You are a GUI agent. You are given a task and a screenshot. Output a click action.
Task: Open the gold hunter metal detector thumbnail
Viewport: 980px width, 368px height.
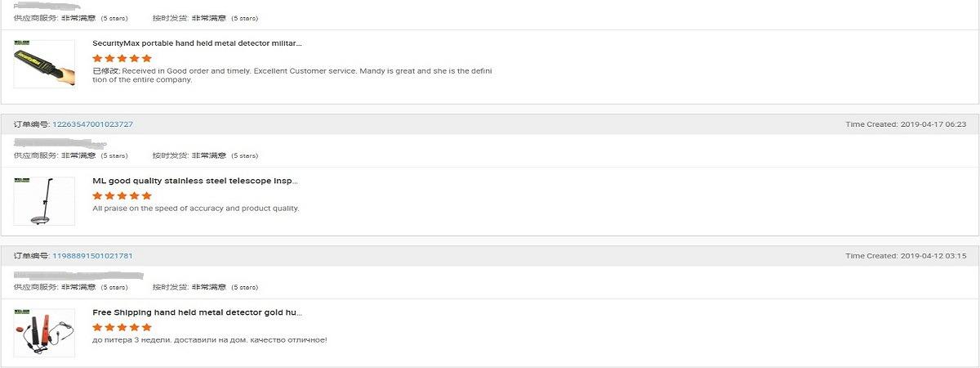[44, 332]
